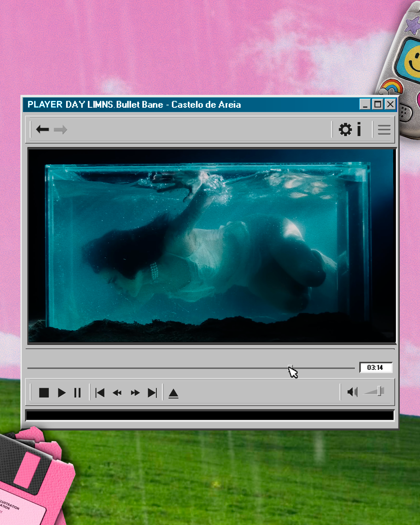420x525 pixels.
Task: Minimize the player window
Action: [x=365, y=104]
